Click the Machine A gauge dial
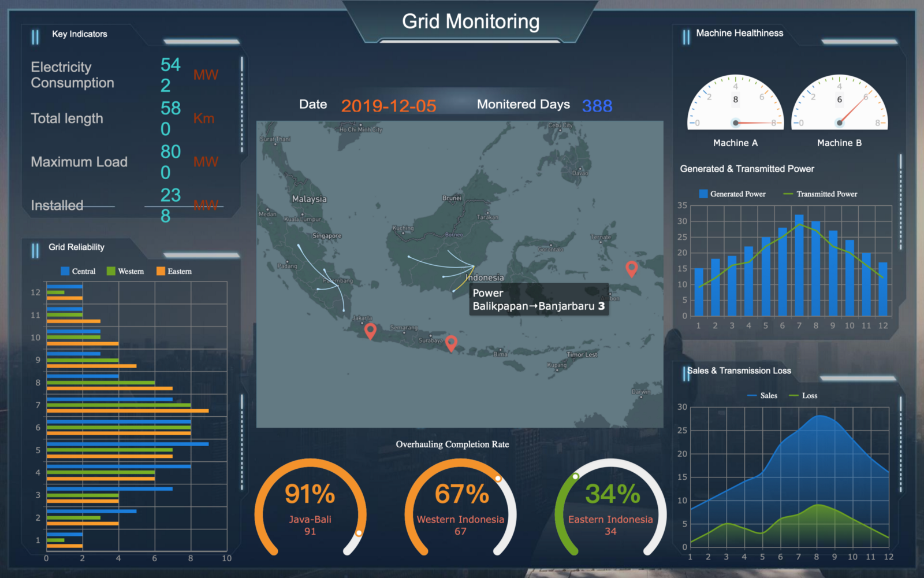Viewport: 924px width, 578px height. (x=735, y=102)
